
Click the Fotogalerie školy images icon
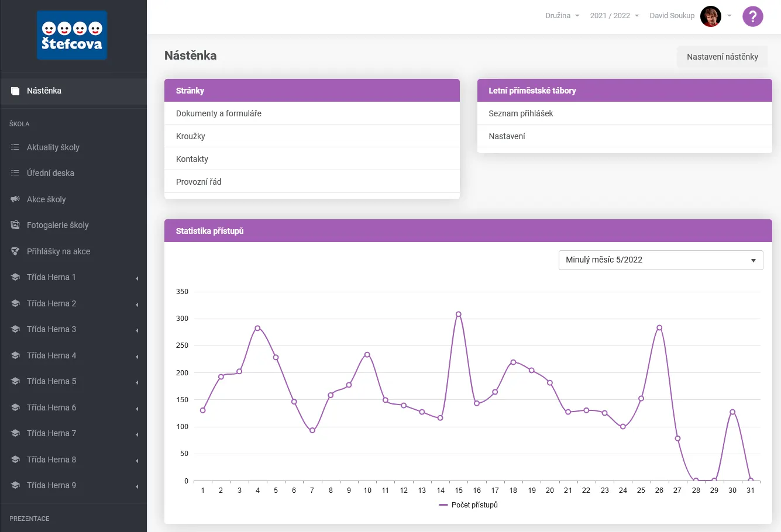tap(15, 225)
